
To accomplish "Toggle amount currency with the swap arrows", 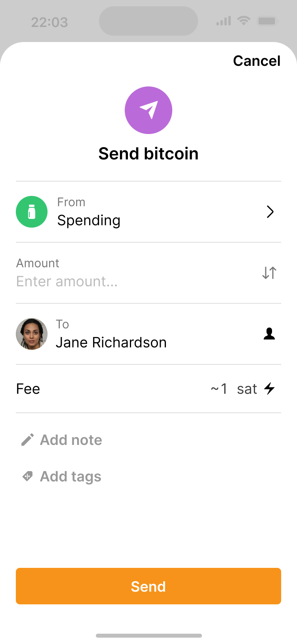I will (269, 273).
